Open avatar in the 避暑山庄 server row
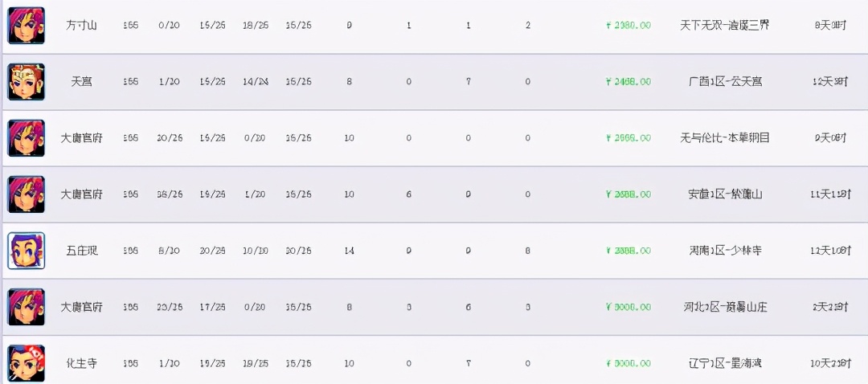This screenshot has height=384, width=868. [x=26, y=307]
